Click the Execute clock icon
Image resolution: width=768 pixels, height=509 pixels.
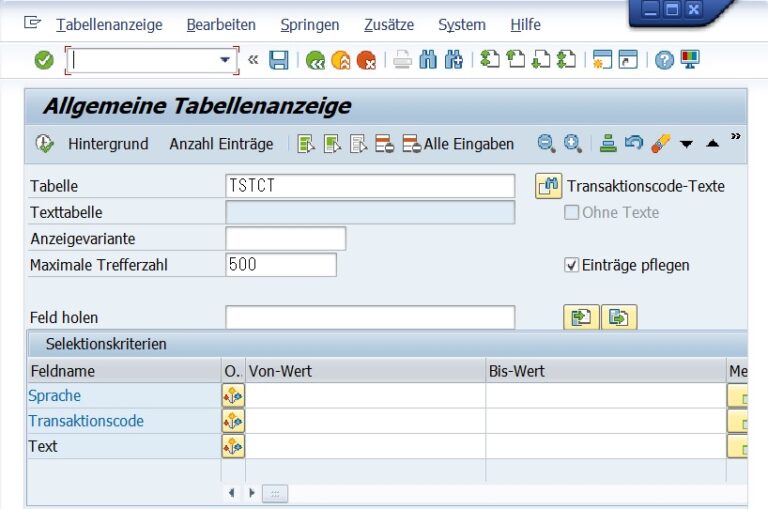45,144
